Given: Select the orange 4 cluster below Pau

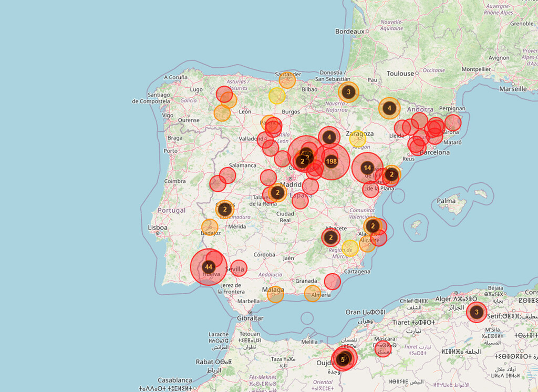Looking at the screenshot, I should [x=389, y=108].
